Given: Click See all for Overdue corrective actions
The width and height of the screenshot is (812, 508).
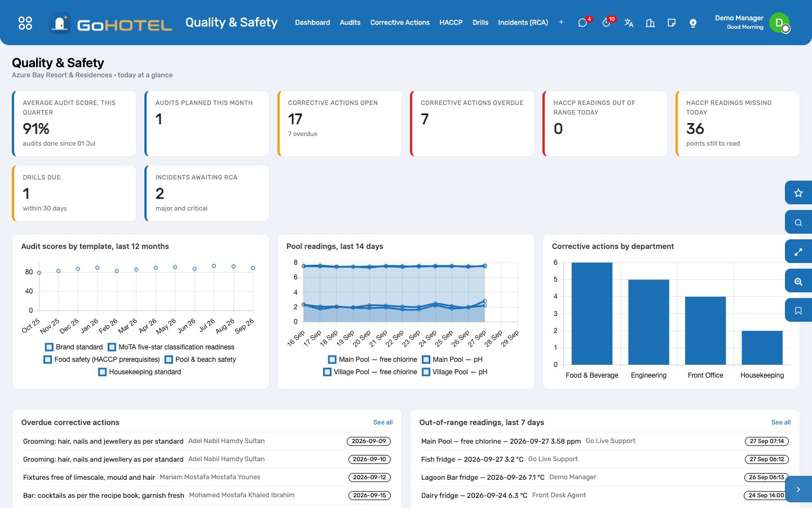Looking at the screenshot, I should (383, 422).
